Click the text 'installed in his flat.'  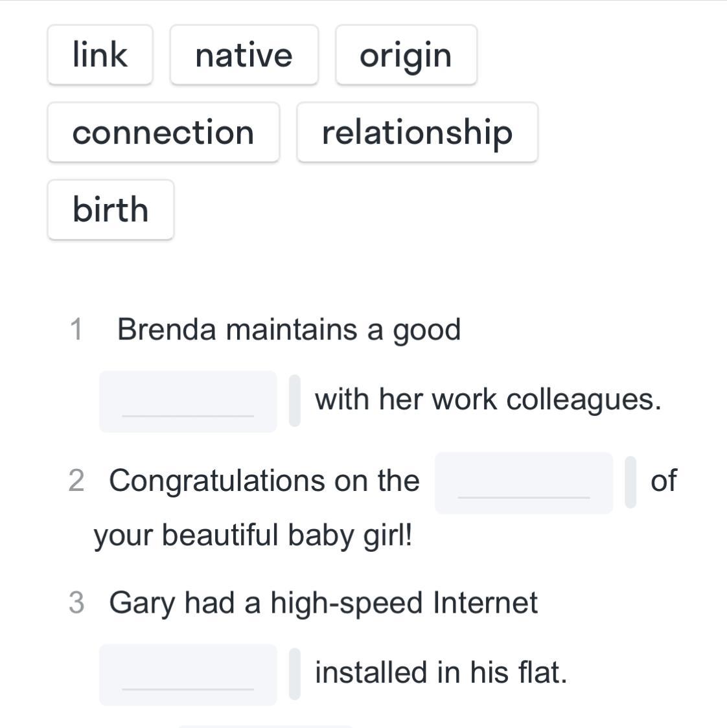tap(441, 672)
